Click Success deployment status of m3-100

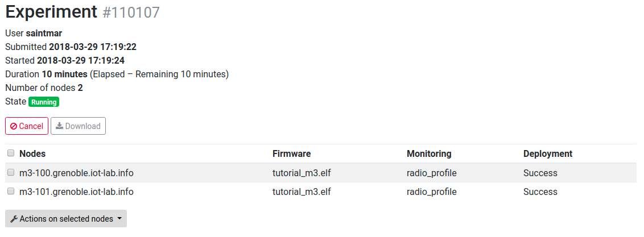click(x=540, y=173)
